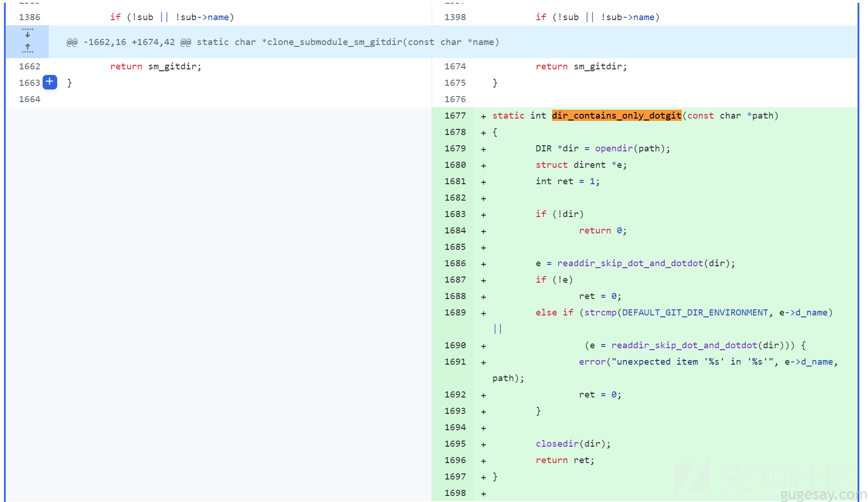Select opendir(path) on line 1679
The image size is (868, 502).
(x=630, y=148)
